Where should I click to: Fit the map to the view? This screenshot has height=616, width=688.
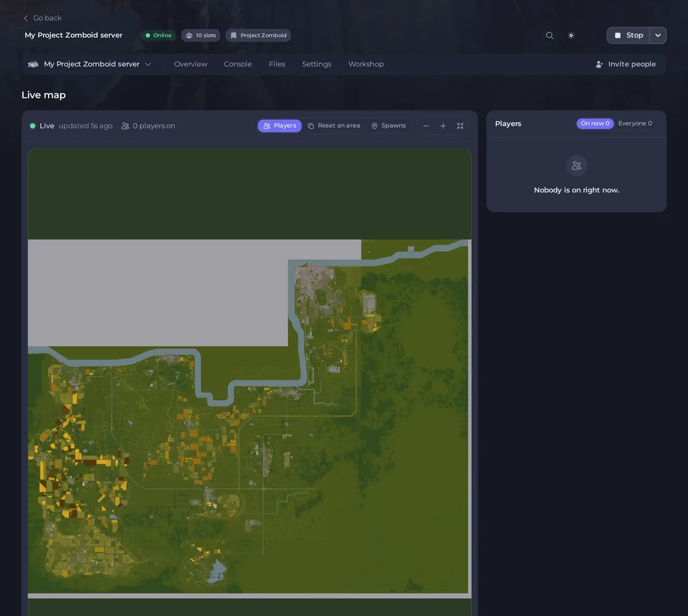460,126
